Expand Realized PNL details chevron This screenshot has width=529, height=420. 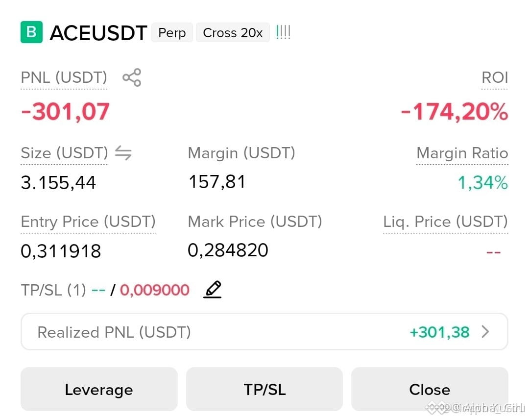(485, 332)
